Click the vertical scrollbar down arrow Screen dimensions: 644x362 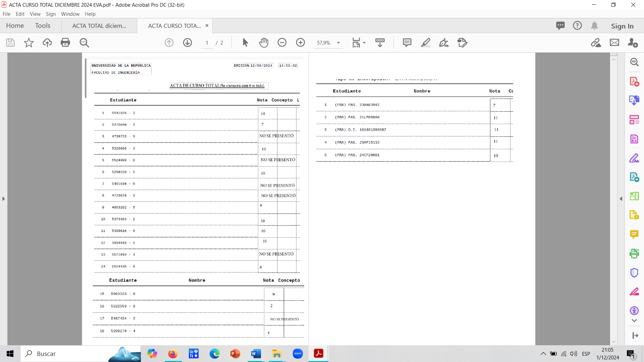coord(614,342)
